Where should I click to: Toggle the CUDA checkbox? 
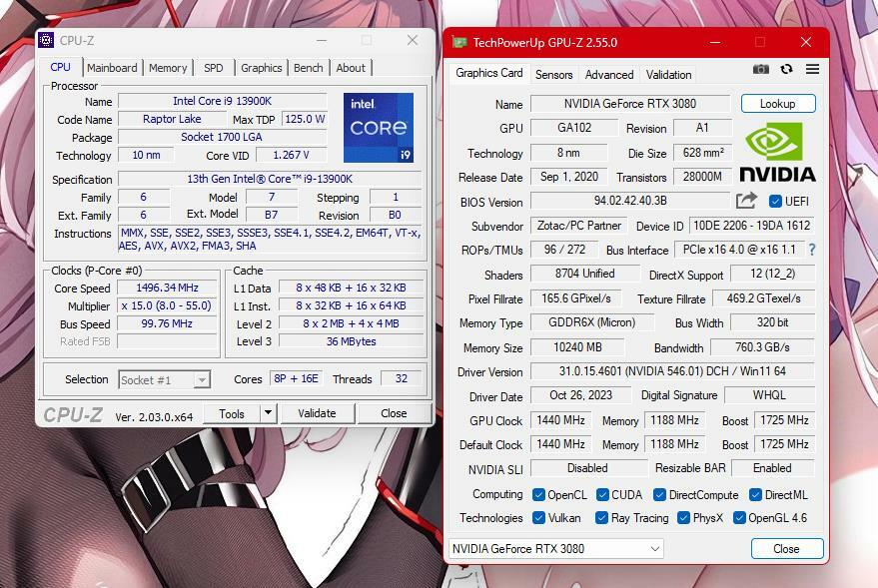603,495
